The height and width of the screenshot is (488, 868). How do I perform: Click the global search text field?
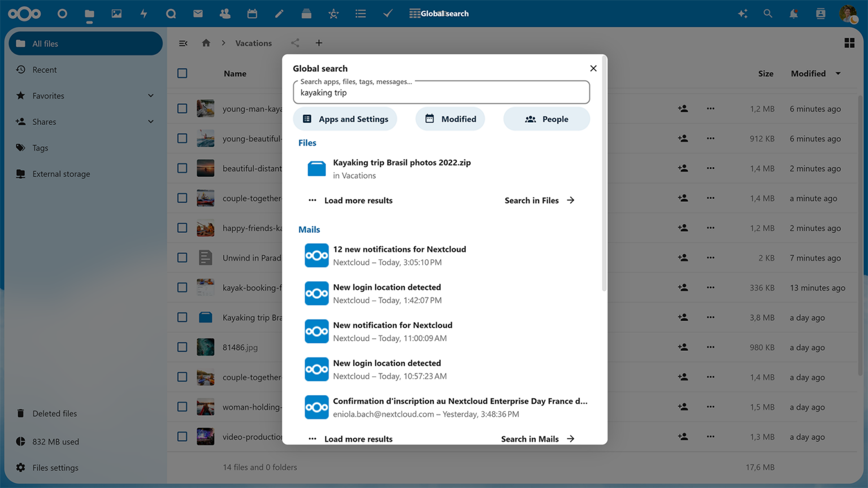[441, 93]
